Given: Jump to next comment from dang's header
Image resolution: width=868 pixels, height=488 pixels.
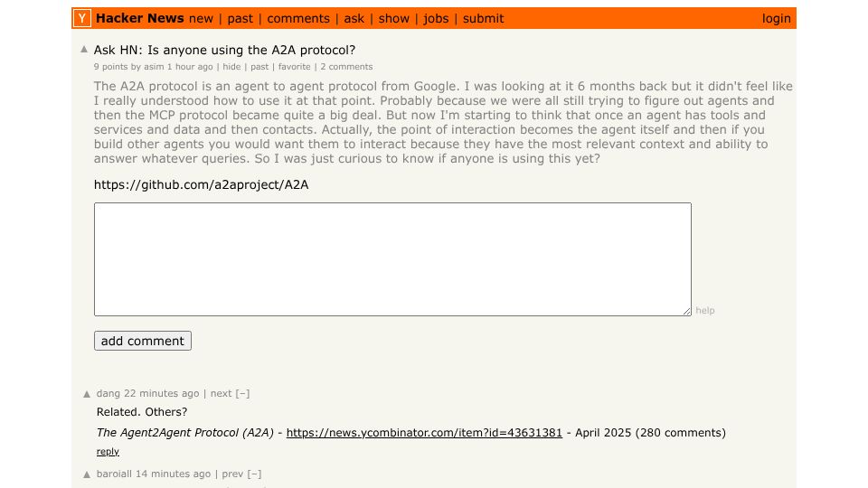Looking at the screenshot, I should [221, 393].
